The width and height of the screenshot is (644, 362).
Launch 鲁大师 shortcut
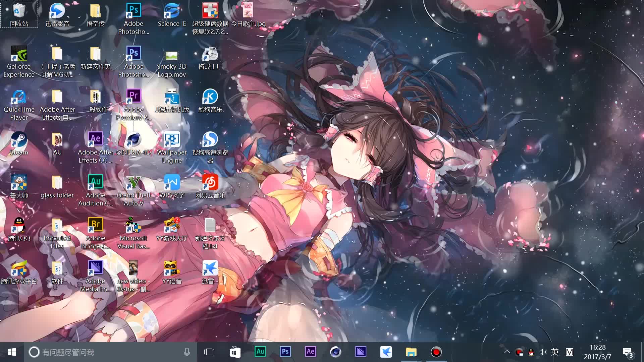click(19, 186)
